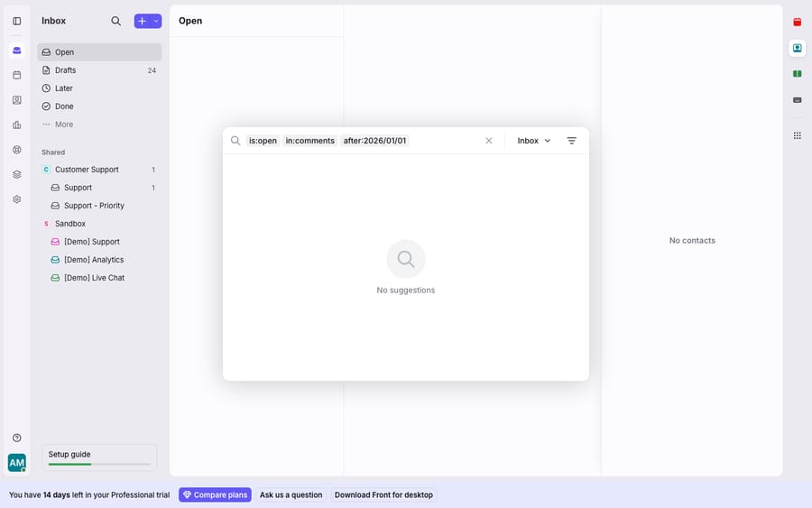Screen dimensions: 812x508
Task: Expand the compose button dropdown arrow
Action: [x=156, y=22]
